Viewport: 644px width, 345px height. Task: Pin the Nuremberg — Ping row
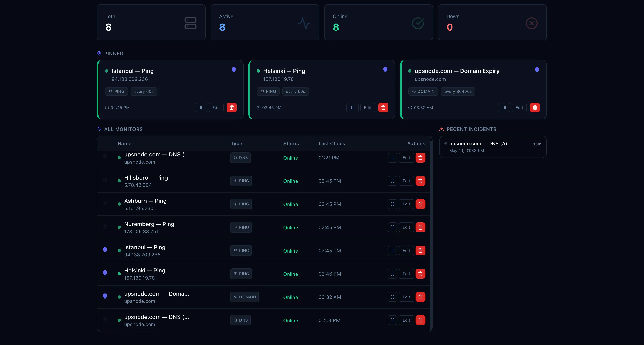tap(105, 227)
